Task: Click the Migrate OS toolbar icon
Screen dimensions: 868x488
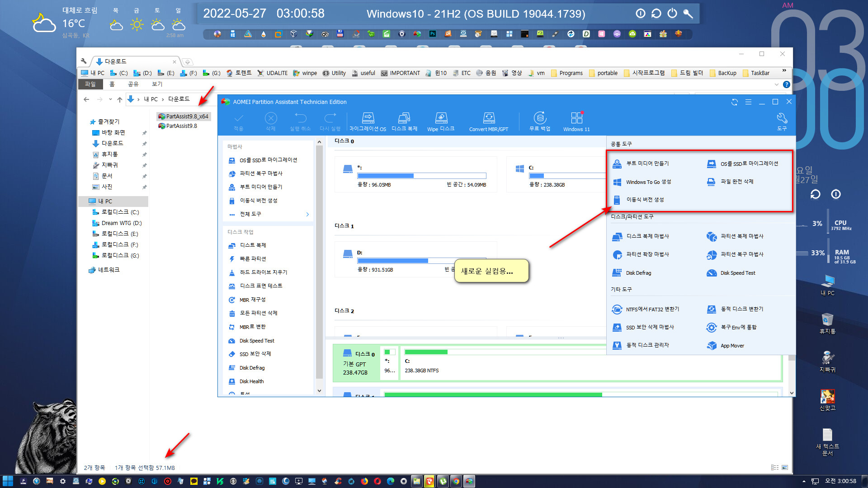Action: point(368,122)
